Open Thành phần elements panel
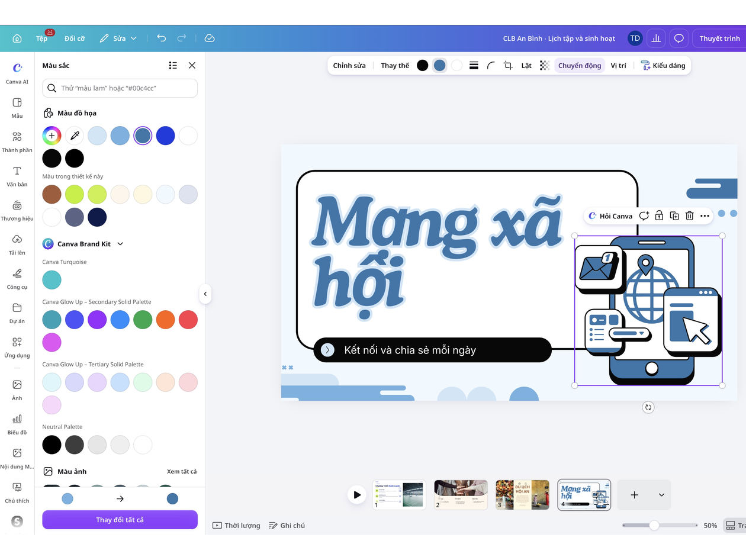746x560 pixels. [17, 142]
